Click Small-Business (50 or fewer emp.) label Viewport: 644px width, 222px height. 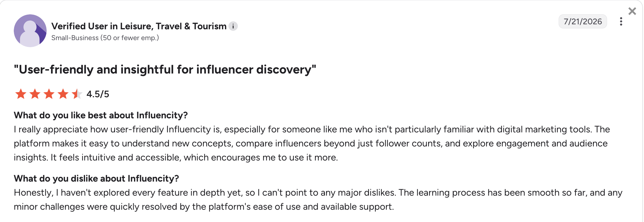(105, 38)
